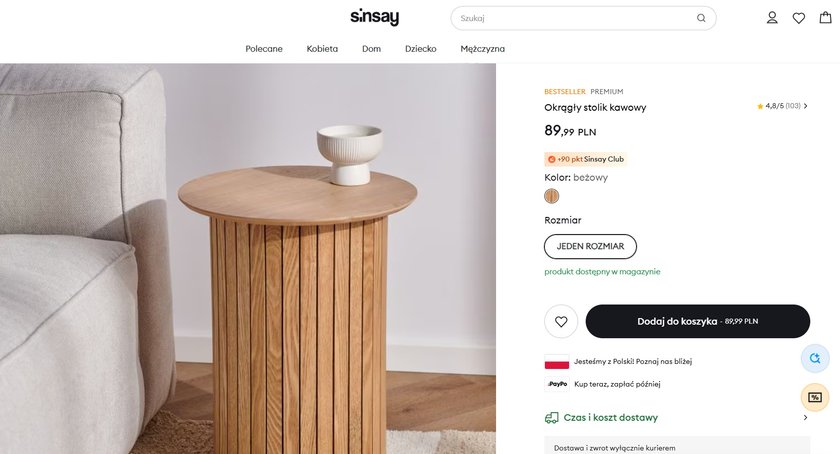Open the Dziecko category
This screenshot has height=454, width=840.
click(x=420, y=49)
